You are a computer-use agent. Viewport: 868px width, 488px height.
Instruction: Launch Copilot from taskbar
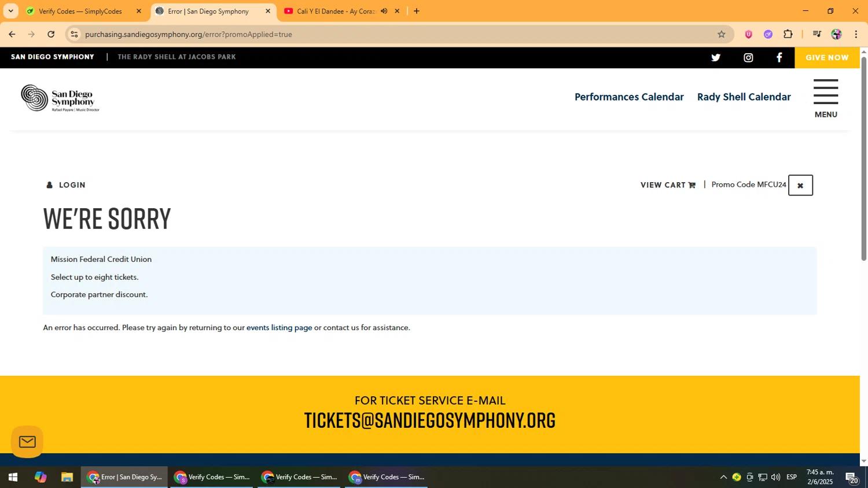[40, 477]
